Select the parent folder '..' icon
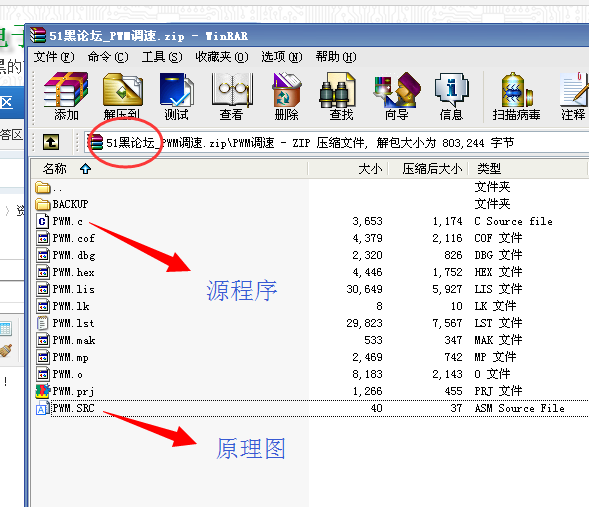The width and height of the screenshot is (589, 507). coord(42,187)
